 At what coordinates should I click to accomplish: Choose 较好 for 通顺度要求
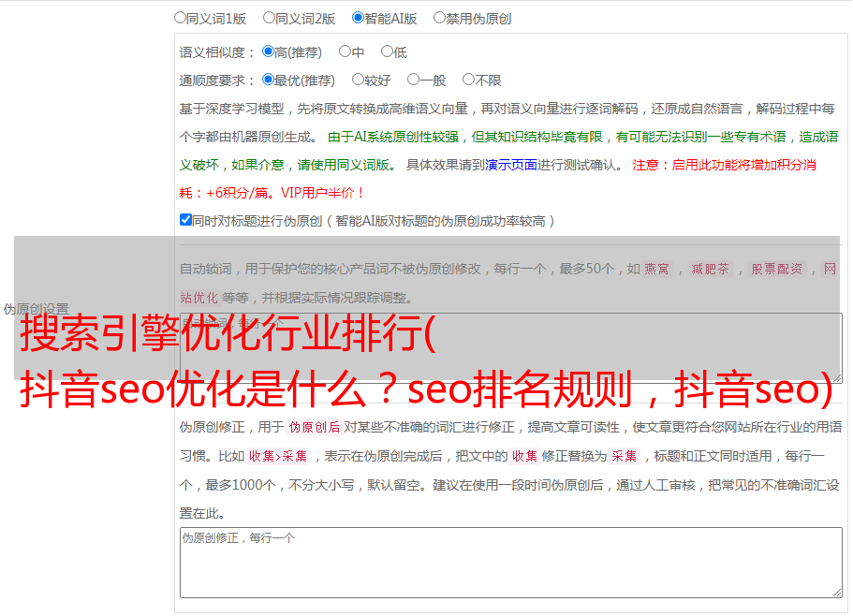click(358, 80)
